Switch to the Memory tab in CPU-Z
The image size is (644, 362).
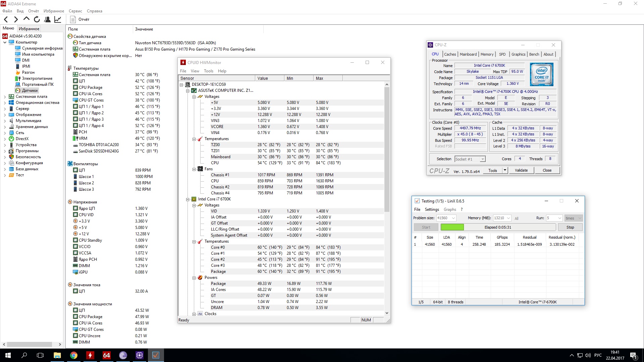coord(487,54)
